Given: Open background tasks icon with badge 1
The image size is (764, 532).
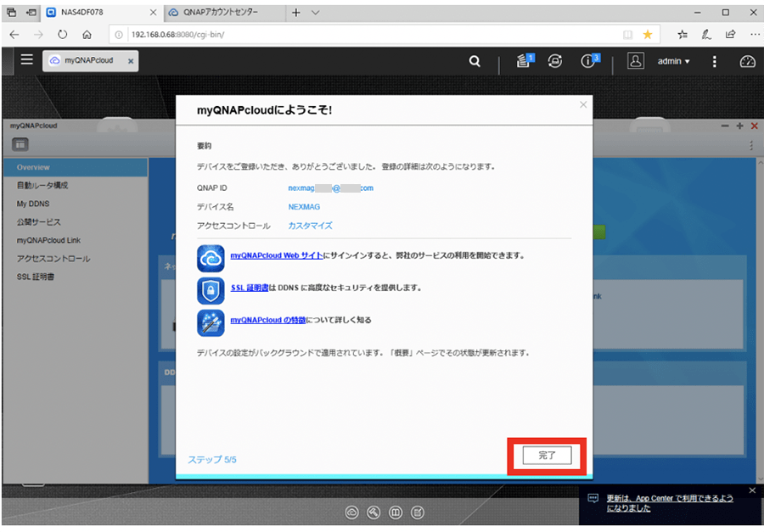Looking at the screenshot, I should coord(525,60).
